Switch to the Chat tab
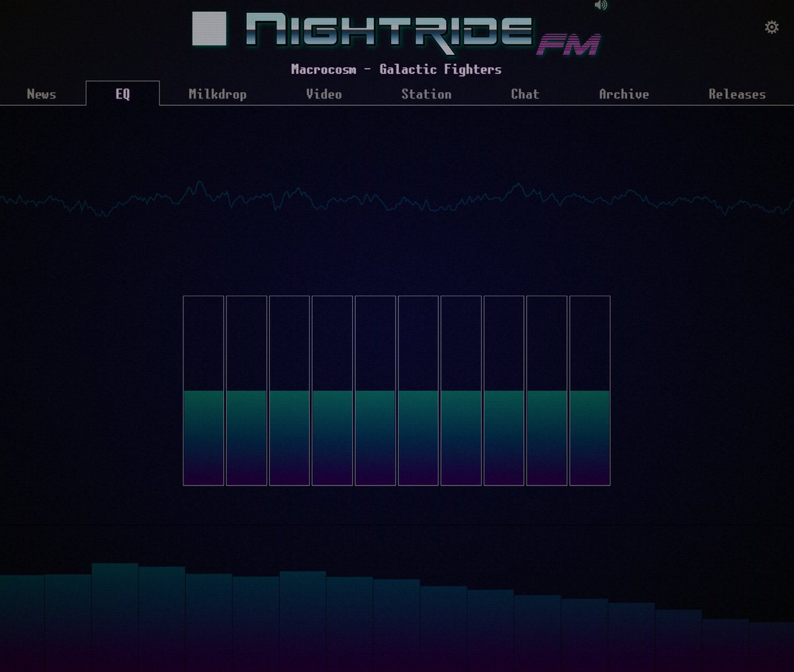The image size is (794, 672). tap(525, 94)
